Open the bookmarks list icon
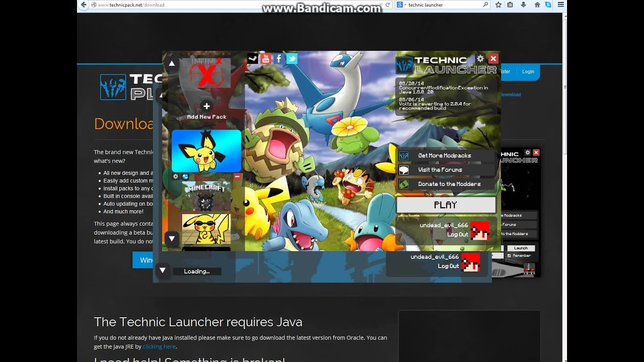 point(510,5)
